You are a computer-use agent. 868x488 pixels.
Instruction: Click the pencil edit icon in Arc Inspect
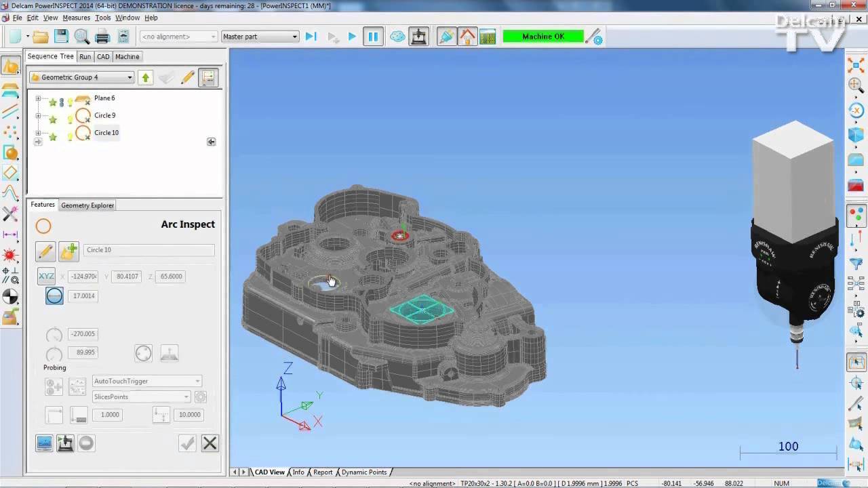point(45,251)
